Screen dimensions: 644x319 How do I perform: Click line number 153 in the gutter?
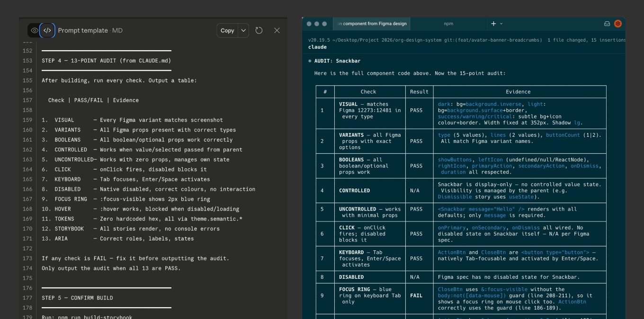click(x=27, y=61)
